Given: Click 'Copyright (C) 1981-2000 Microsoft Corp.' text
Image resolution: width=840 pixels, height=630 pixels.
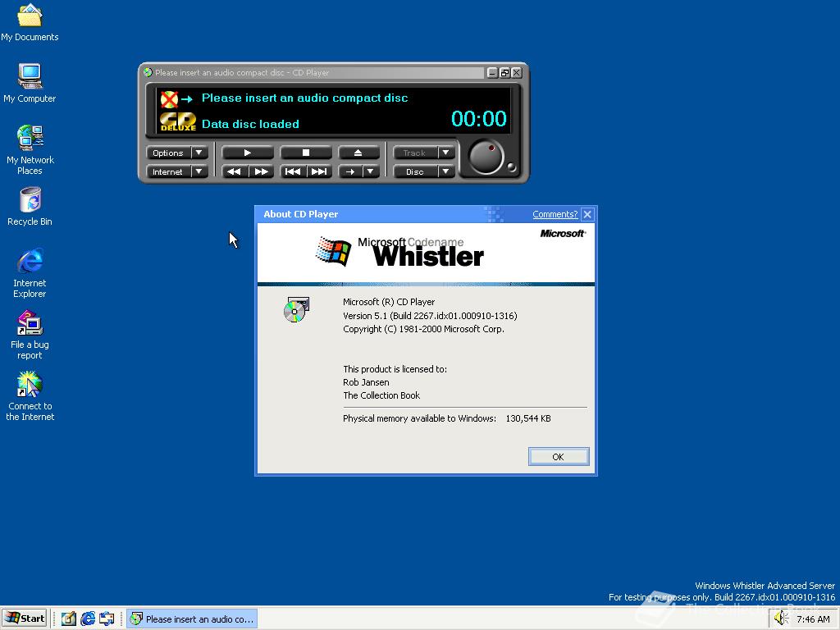Looking at the screenshot, I should (424, 329).
